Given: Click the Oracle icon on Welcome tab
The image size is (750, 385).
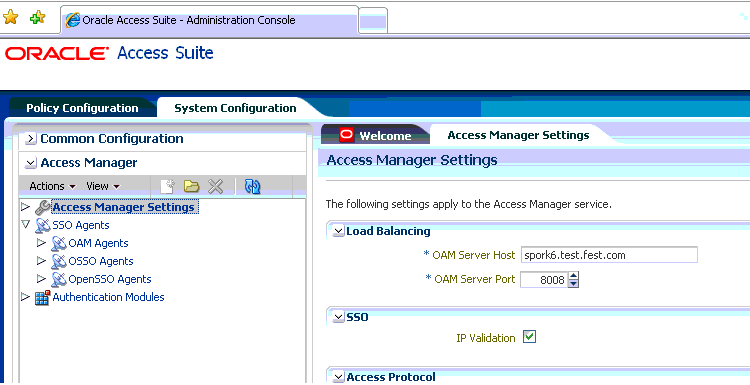Looking at the screenshot, I should click(346, 135).
